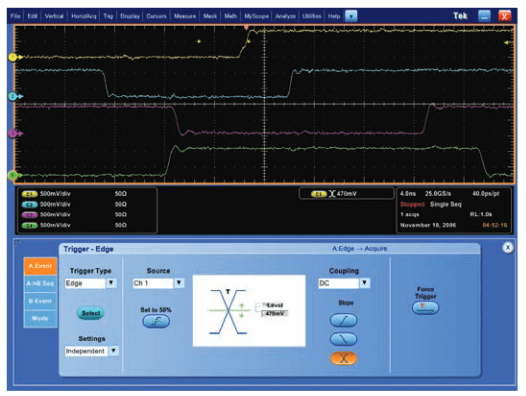Switch to the A->B Seq tab
This screenshot has height=396, width=526.
point(40,283)
